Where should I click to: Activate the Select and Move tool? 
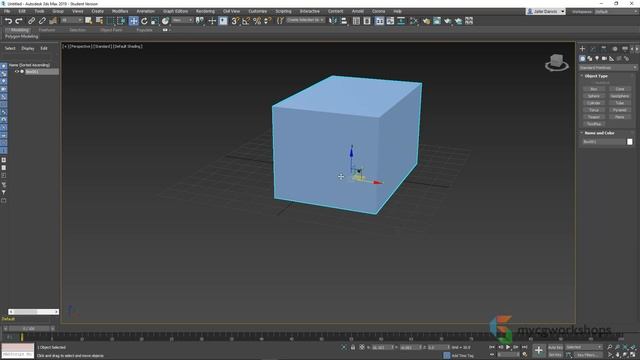click(x=133, y=21)
